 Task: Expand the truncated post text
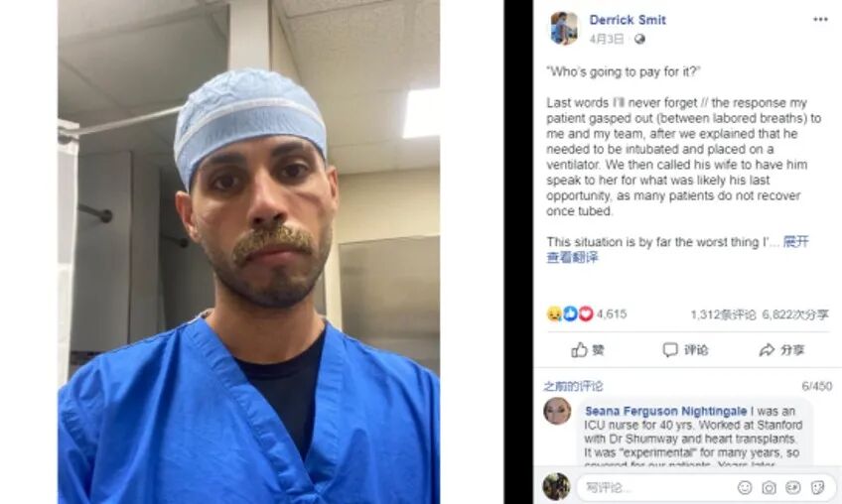[795, 241]
